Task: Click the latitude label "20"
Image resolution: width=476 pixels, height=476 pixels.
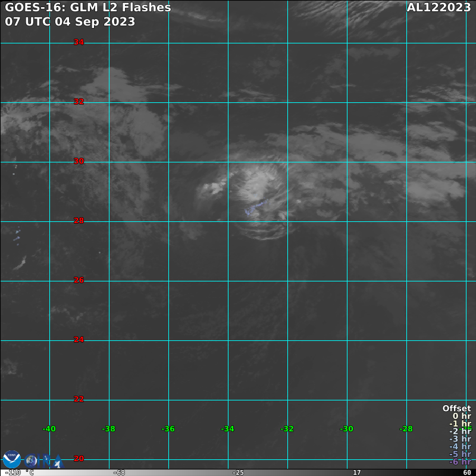Action: coord(79,459)
